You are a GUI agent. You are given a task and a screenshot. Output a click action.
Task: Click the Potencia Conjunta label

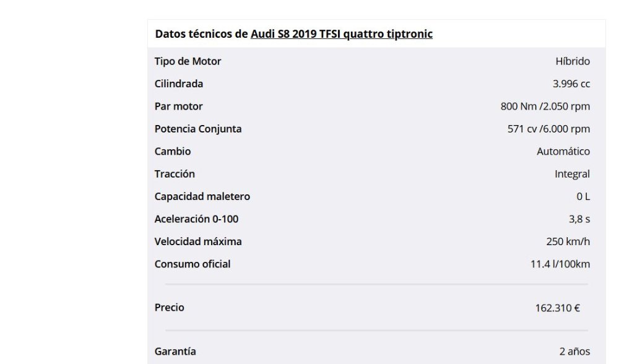(x=198, y=129)
